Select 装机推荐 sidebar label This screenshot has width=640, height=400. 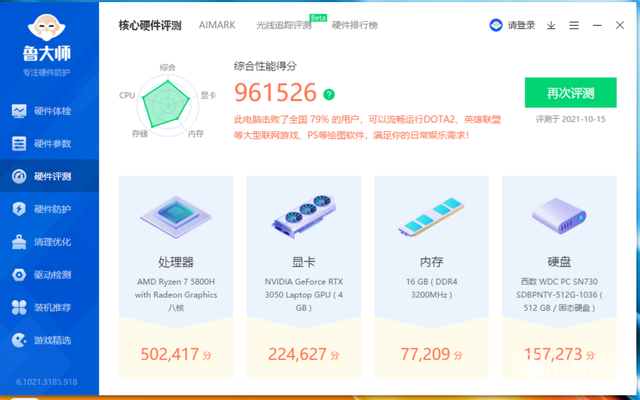(52, 307)
